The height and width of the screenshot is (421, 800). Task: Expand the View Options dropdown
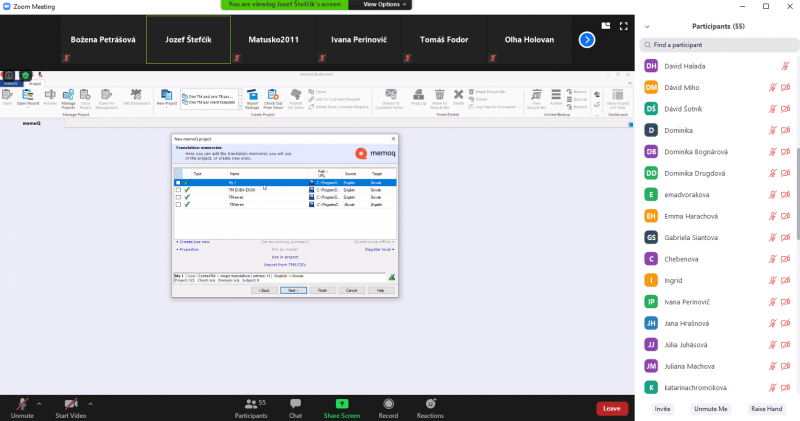[384, 5]
